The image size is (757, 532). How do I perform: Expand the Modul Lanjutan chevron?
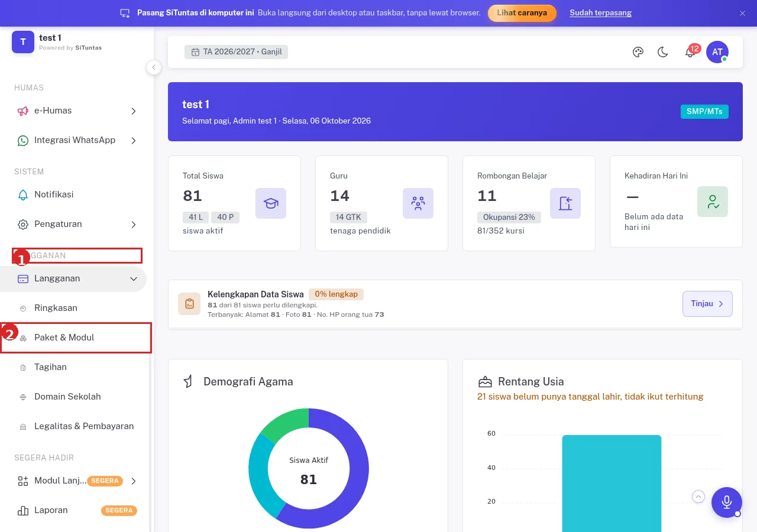click(x=134, y=481)
